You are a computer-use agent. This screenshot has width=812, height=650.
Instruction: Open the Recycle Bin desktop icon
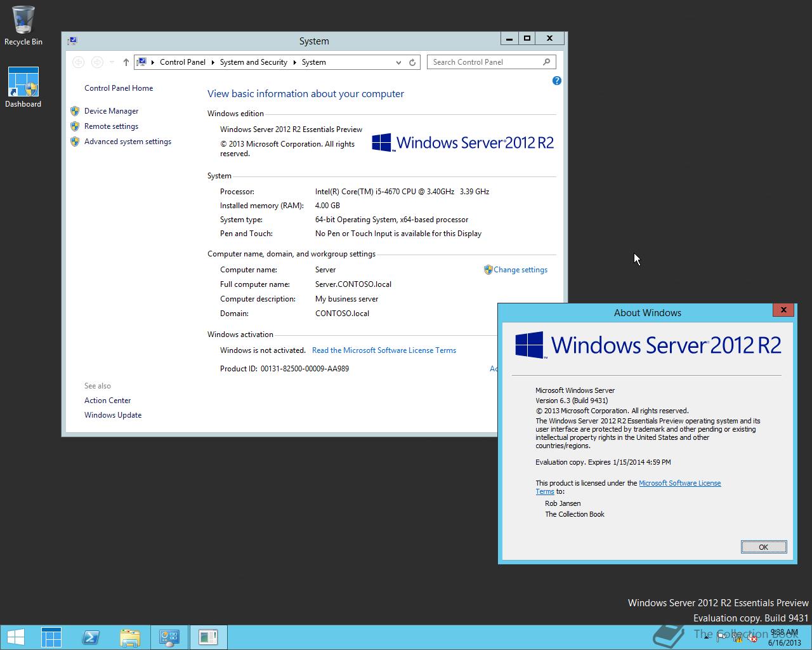[x=23, y=25]
